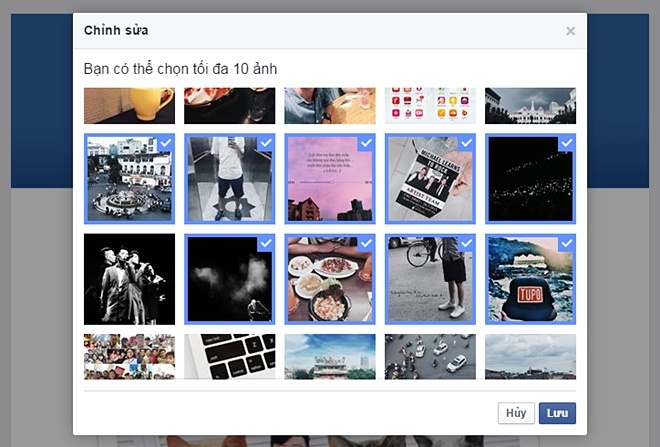Choose the app icons screenshot thumbnail
660x447 pixels.
tap(430, 105)
